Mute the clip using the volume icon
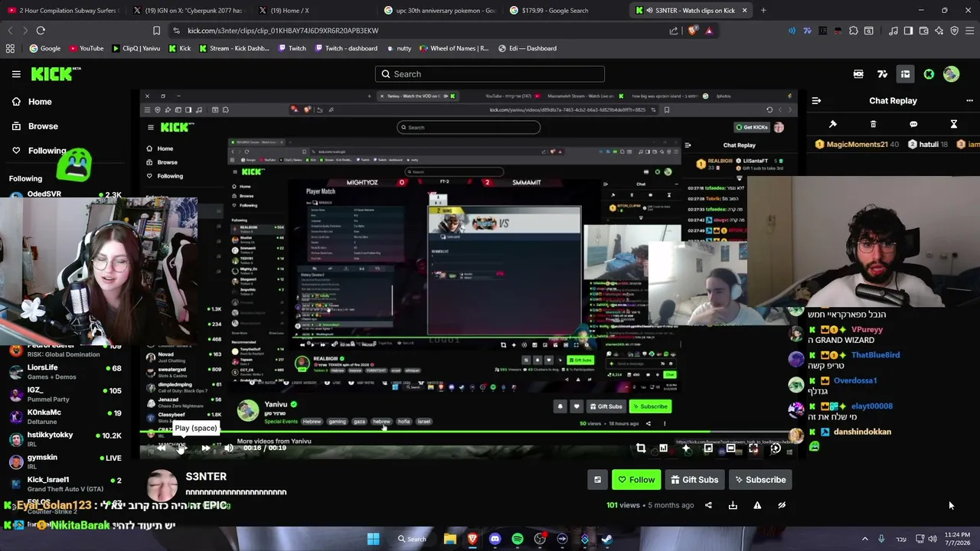980x551 pixels. [x=228, y=448]
